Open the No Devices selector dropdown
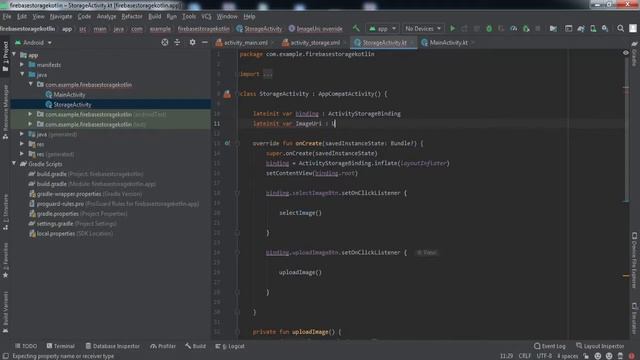The height and width of the screenshot is (360, 640). pos(422,29)
